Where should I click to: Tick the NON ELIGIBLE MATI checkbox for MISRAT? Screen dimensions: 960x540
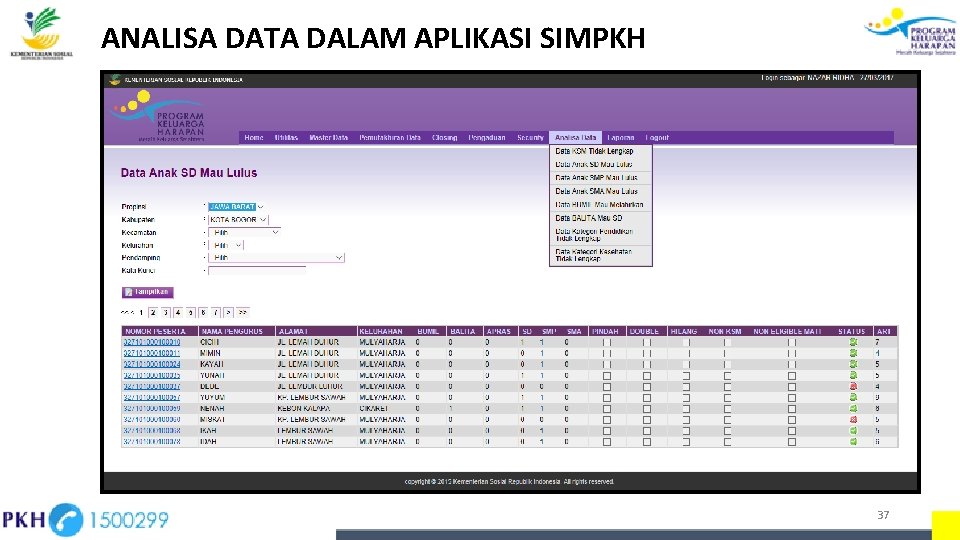click(x=792, y=420)
